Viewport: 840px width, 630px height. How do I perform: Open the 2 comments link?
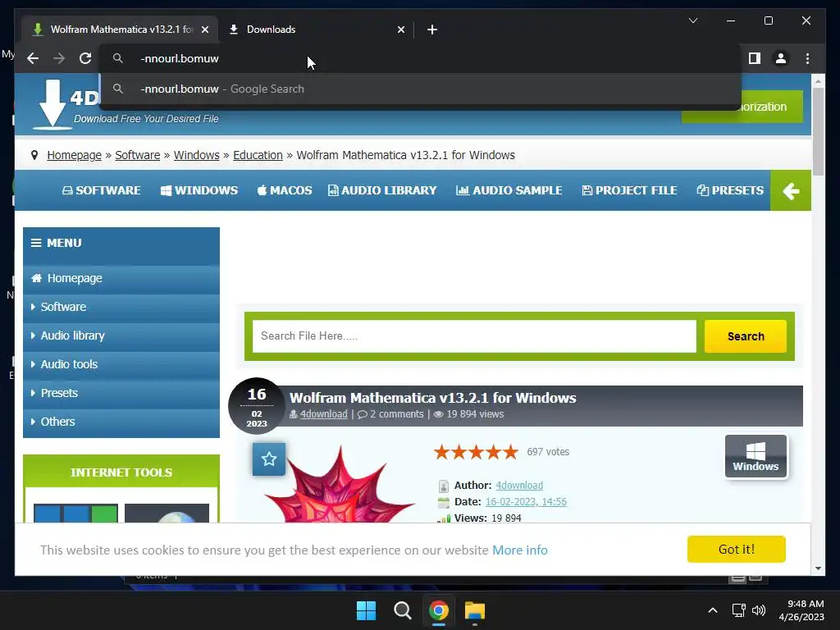point(390,414)
